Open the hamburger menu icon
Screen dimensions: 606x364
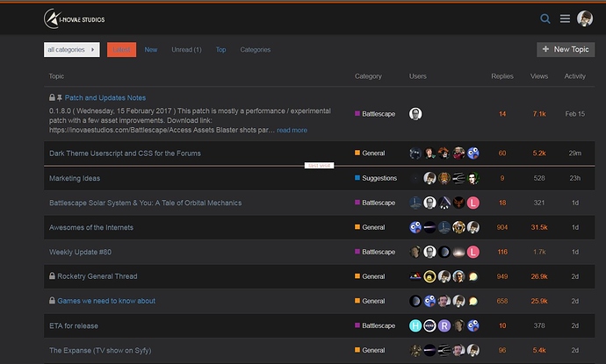(x=565, y=18)
